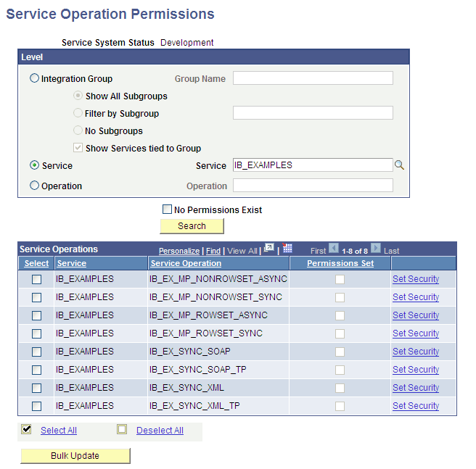Open the Personalize grid link

click(179, 251)
